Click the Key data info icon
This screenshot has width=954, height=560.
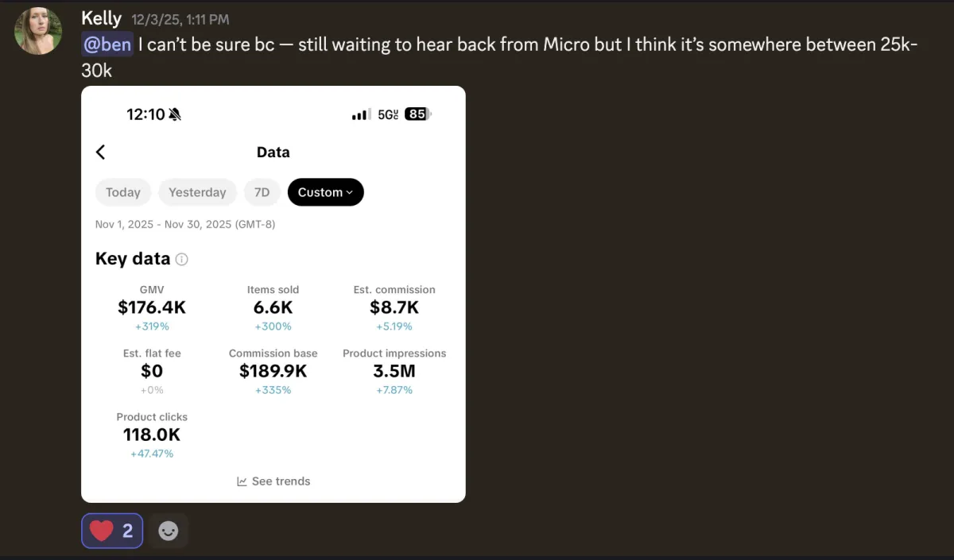coord(182,260)
